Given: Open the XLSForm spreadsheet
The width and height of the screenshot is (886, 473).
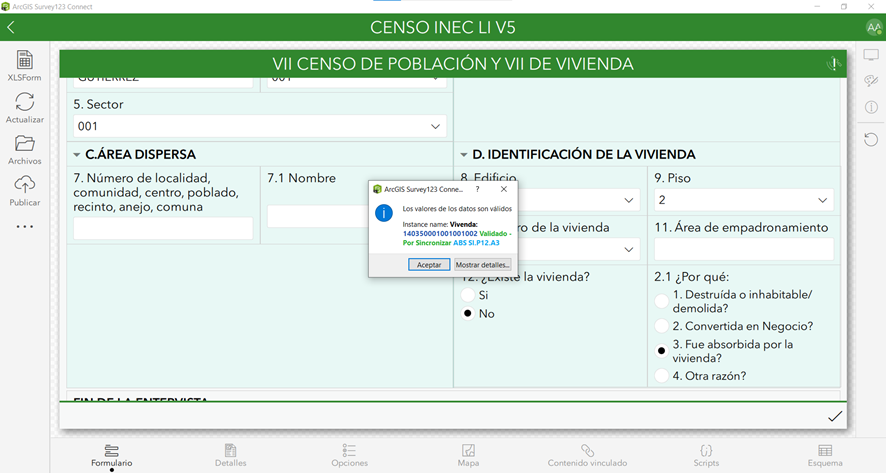Looking at the screenshot, I should tap(24, 66).
